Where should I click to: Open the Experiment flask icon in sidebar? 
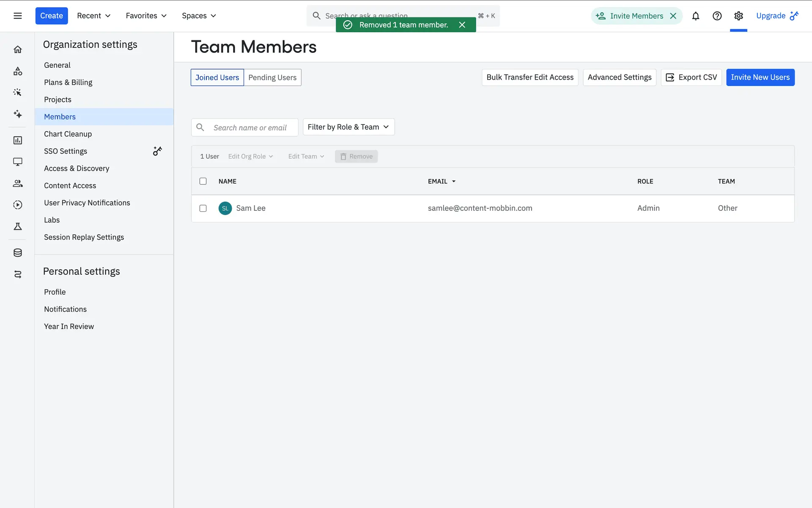(17, 226)
